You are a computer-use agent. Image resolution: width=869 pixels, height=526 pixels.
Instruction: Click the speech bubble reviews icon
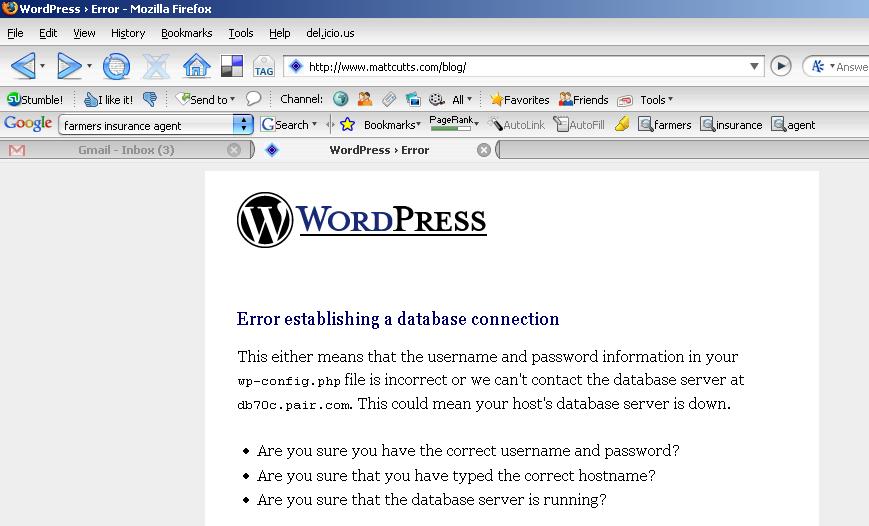253,99
